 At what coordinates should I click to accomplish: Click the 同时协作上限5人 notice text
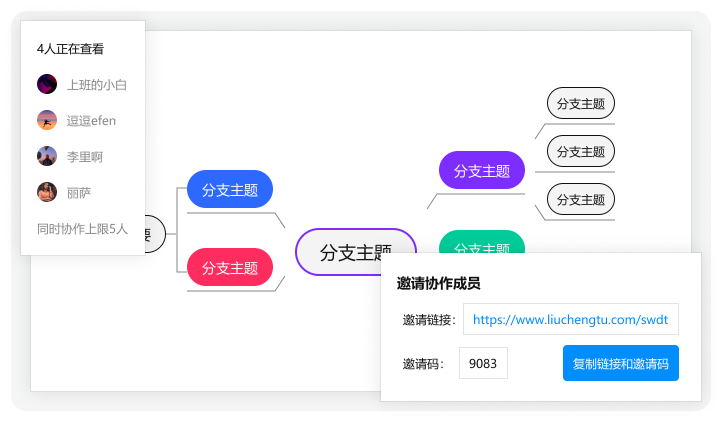pos(82,229)
